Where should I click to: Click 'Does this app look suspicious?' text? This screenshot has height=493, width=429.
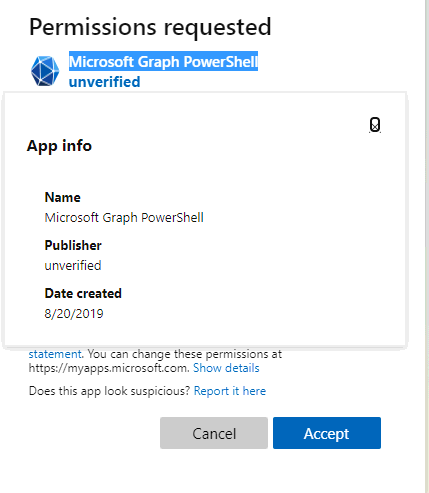109,391
